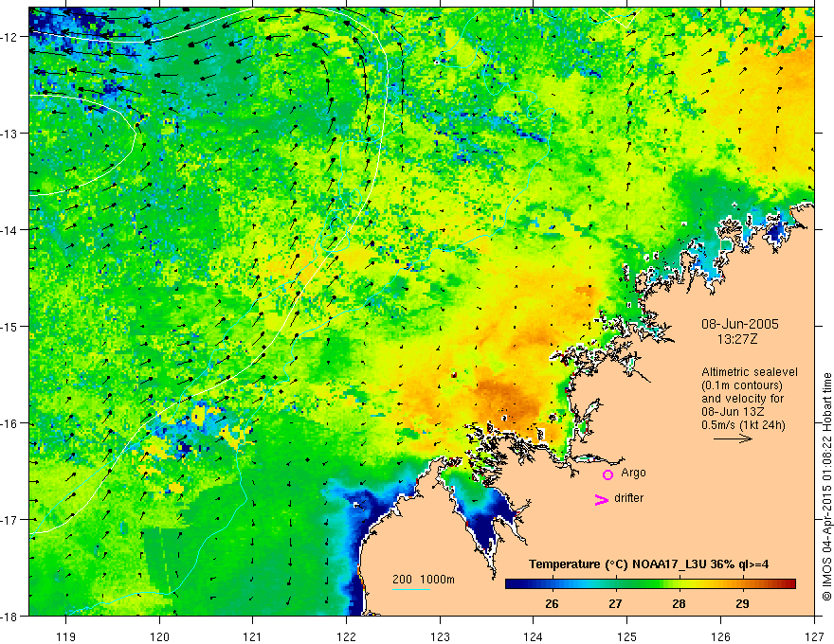The height and width of the screenshot is (644, 834).
Task: Click the longitude axis label '127'
Action: [814, 636]
